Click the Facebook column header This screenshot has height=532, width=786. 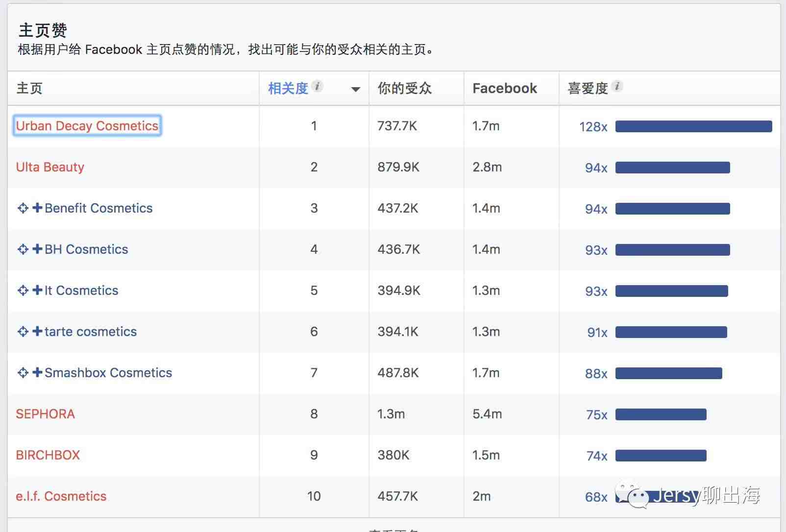[x=505, y=88]
